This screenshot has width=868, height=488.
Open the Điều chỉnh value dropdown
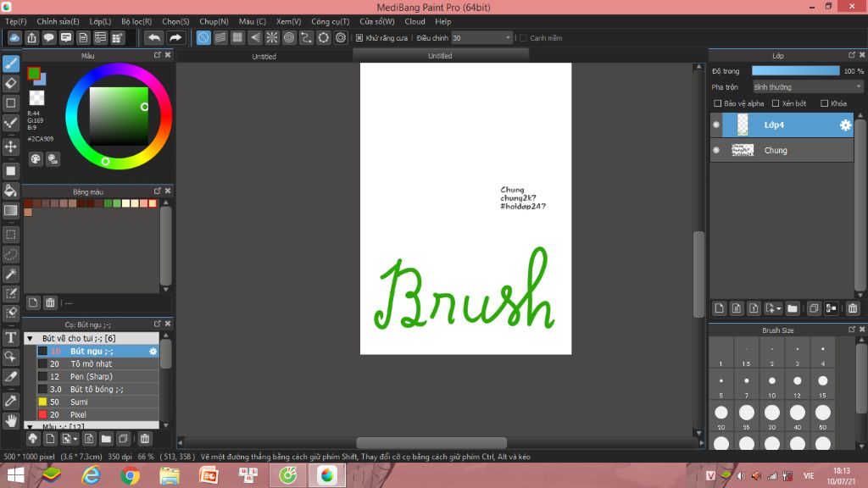coord(481,38)
